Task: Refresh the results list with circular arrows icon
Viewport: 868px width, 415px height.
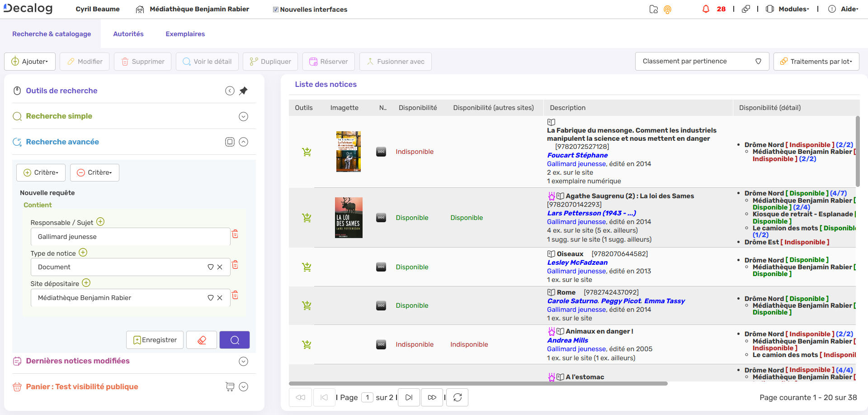Action: point(457,397)
